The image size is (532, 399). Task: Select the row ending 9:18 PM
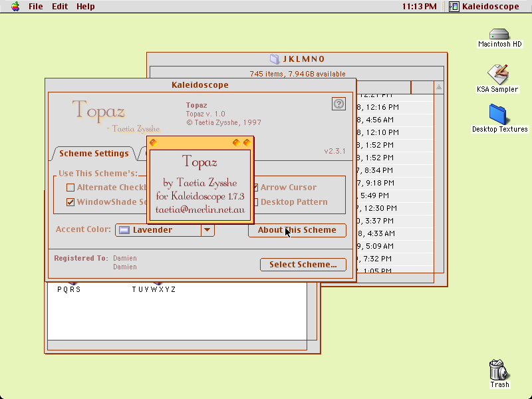click(x=394, y=183)
